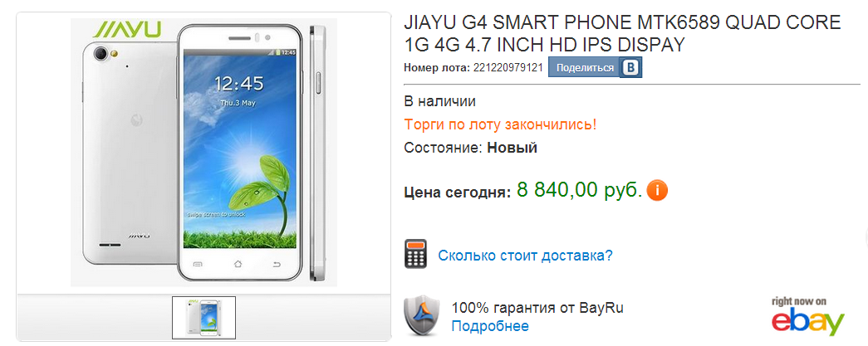Click the main phone front-view image
The height and width of the screenshot is (346, 868).
239,153
